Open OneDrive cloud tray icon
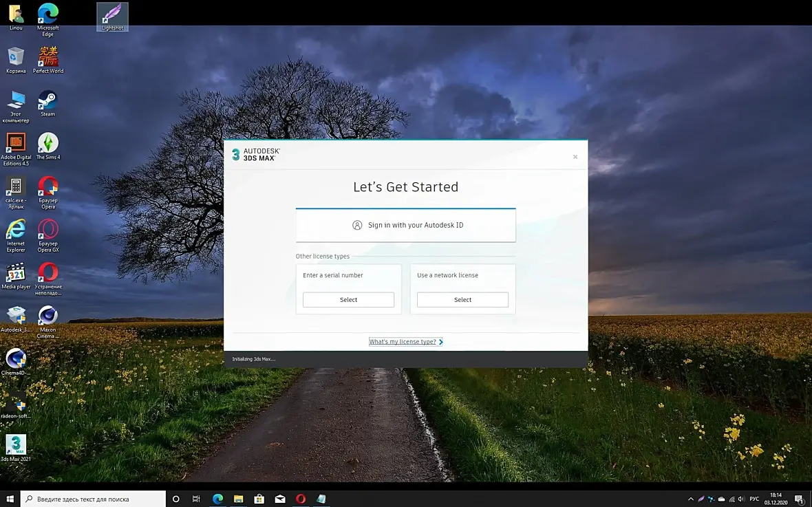The height and width of the screenshot is (507, 812). tap(721, 499)
